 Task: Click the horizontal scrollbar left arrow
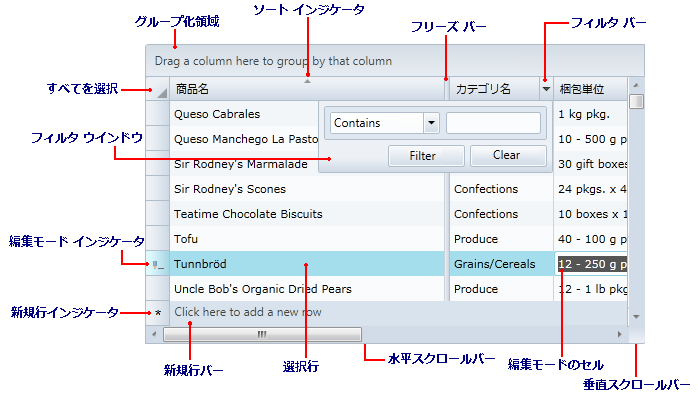coord(154,334)
